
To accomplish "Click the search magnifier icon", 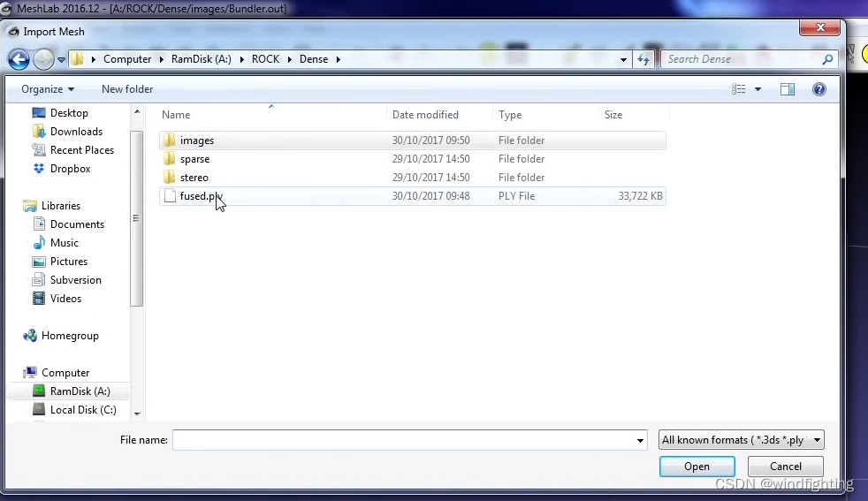I will 827,59.
